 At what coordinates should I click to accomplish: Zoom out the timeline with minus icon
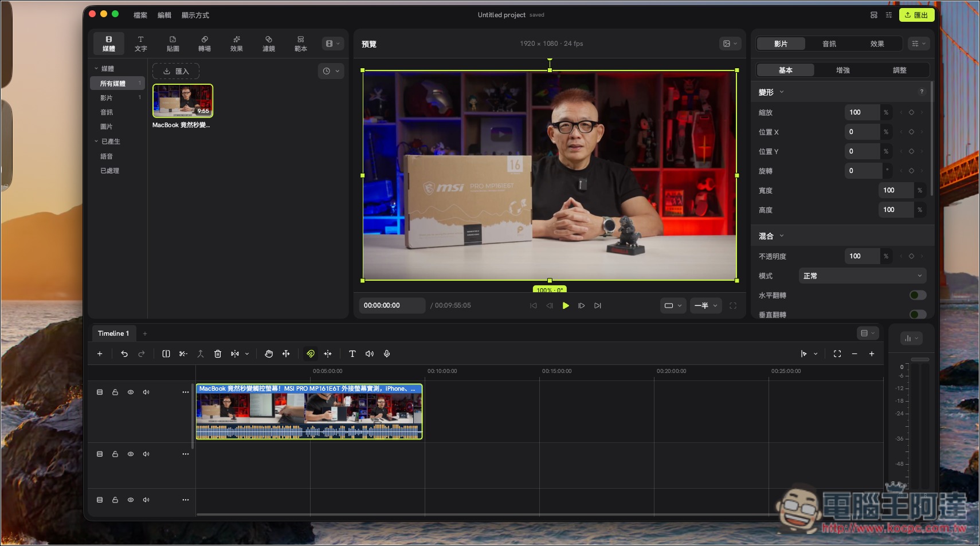pyautogui.click(x=854, y=354)
